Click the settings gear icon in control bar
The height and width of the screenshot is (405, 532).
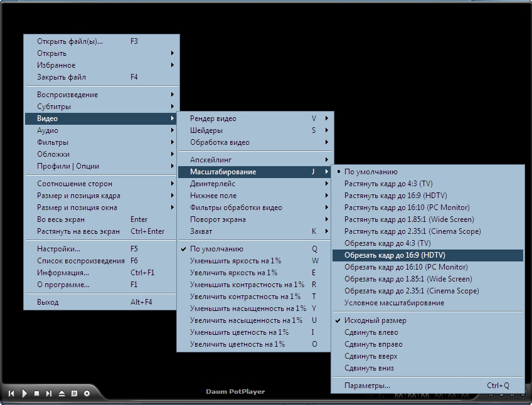[x=87, y=393]
